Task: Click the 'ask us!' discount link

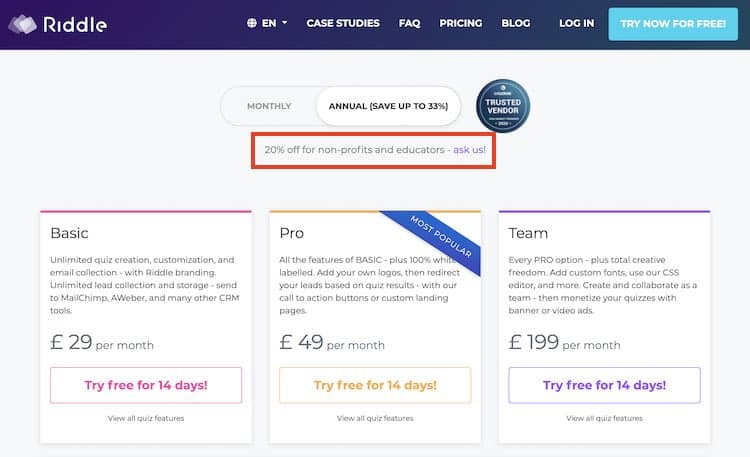Action: pyautogui.click(x=469, y=150)
